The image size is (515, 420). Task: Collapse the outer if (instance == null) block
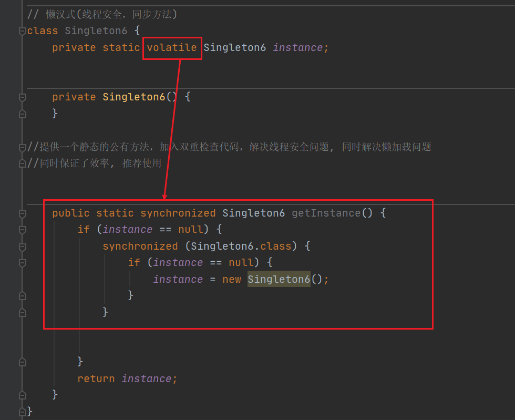coord(22,230)
